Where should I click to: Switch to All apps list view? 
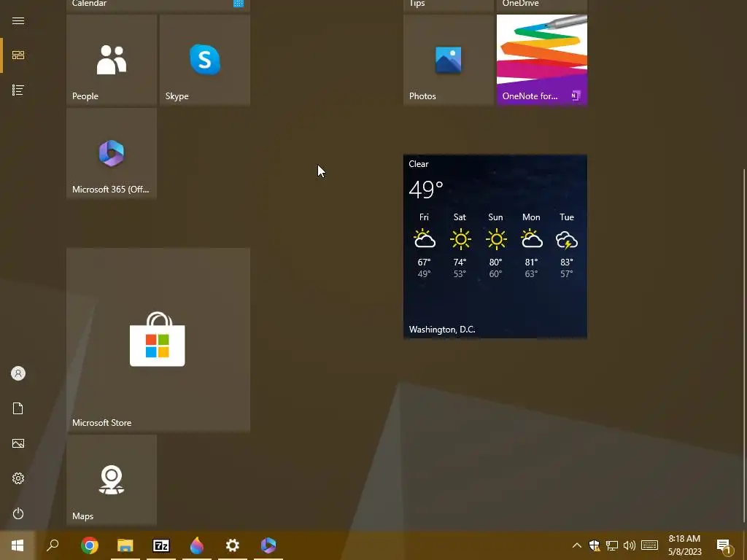click(x=18, y=90)
